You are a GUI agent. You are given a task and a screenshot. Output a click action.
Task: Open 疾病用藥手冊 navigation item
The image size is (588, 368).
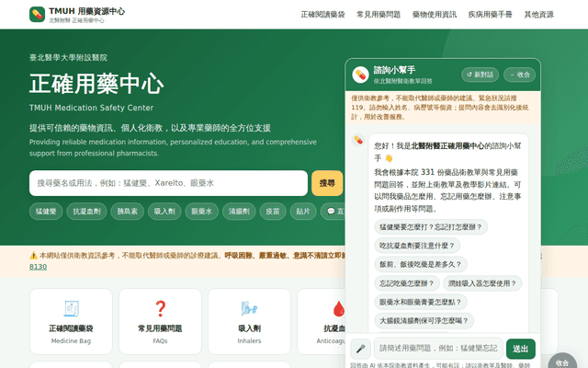tap(490, 15)
